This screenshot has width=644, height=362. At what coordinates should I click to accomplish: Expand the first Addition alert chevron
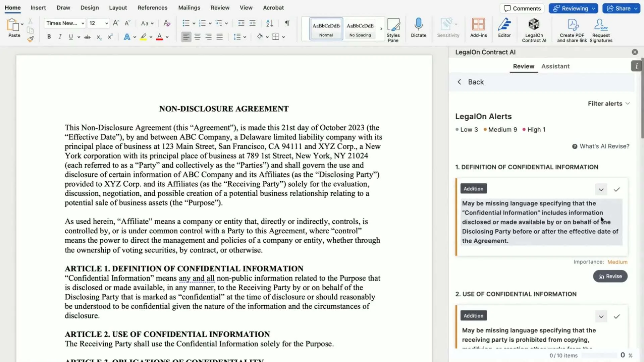point(601,189)
